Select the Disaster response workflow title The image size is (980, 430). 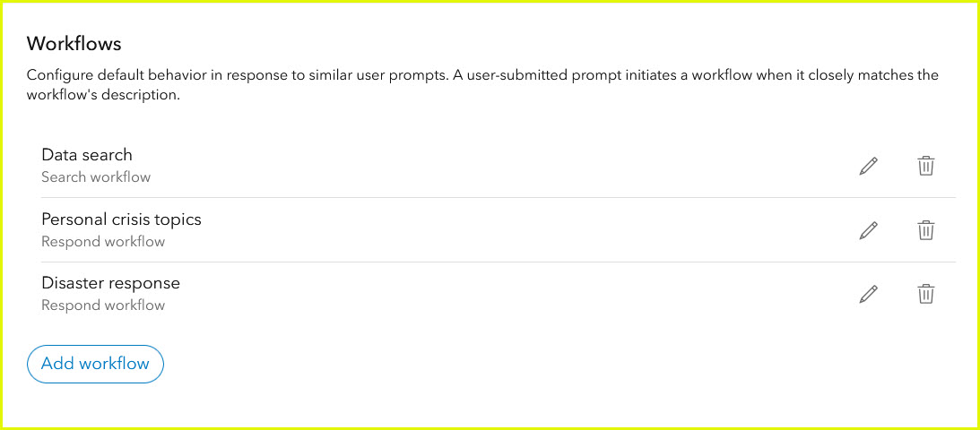[110, 283]
